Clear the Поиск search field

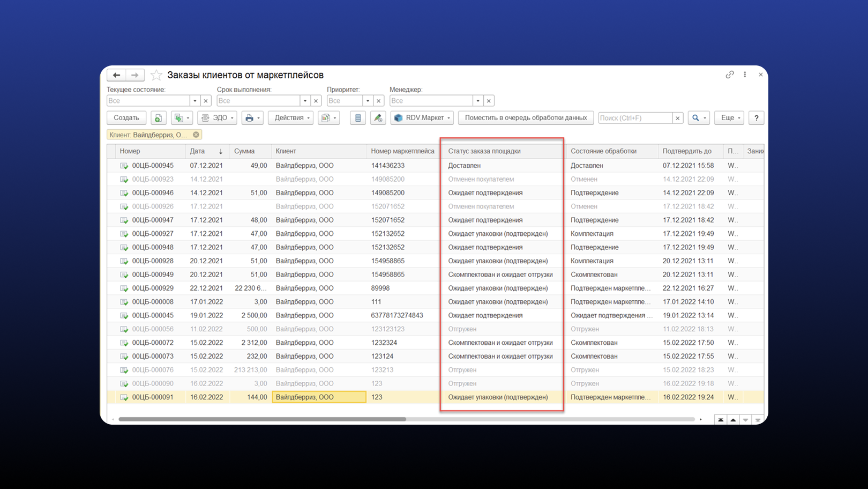(x=678, y=118)
